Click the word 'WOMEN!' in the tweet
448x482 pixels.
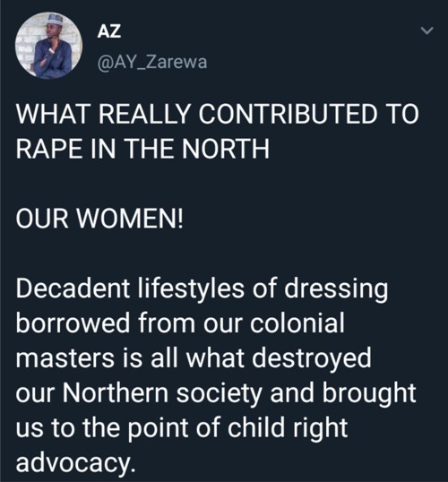[130, 219]
